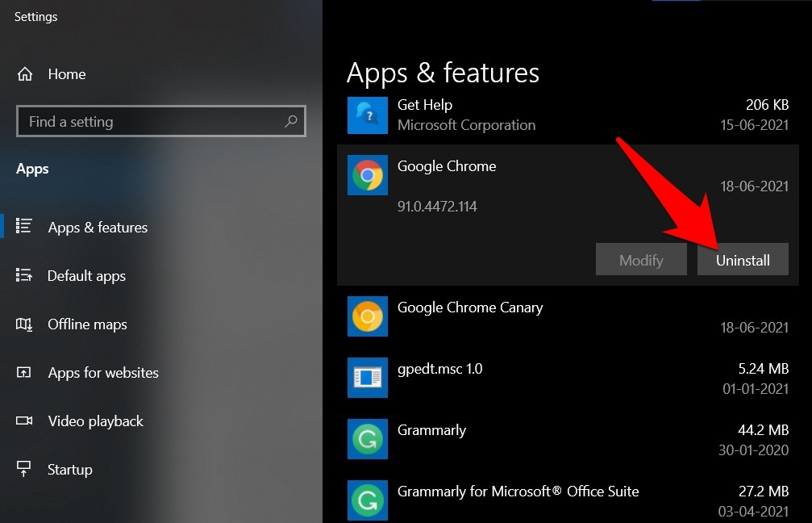Select Google Chrome app name text
Screen dimensions: 812x523
point(447,166)
